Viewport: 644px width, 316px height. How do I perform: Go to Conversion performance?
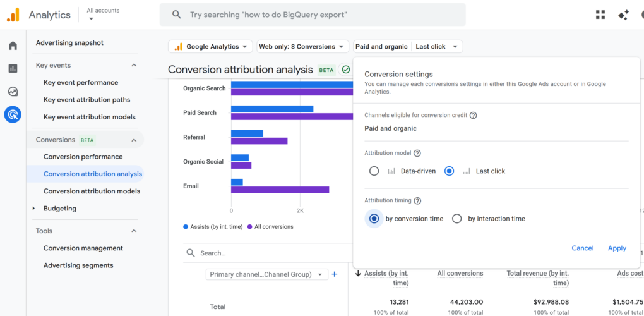tap(83, 157)
